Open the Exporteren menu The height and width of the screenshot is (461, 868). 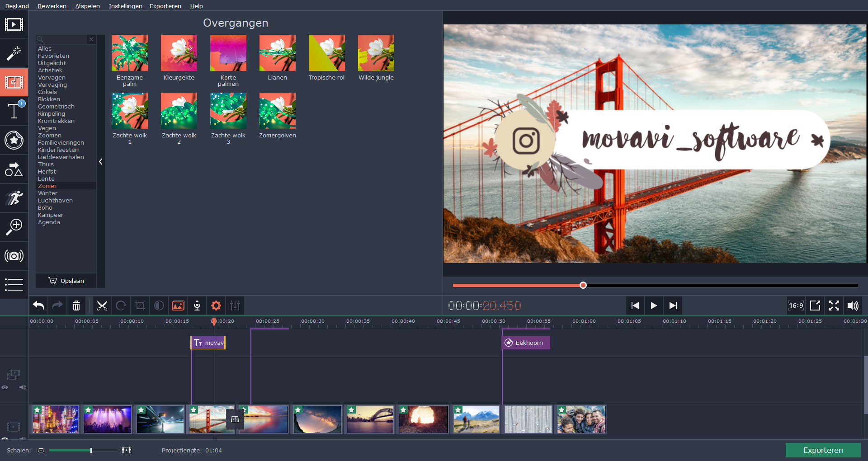(165, 6)
